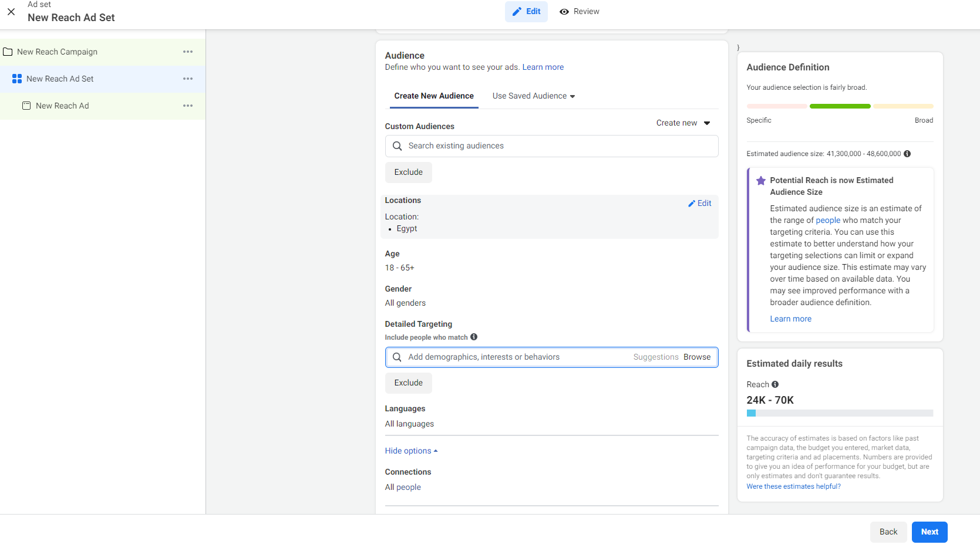Collapse options with Hide options
This screenshot has height=548, width=980.
[x=411, y=451]
